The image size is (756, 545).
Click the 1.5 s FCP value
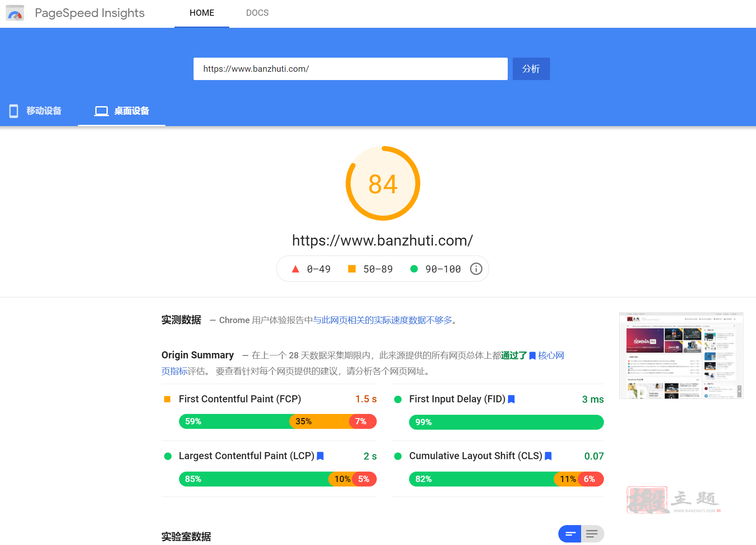tap(366, 399)
